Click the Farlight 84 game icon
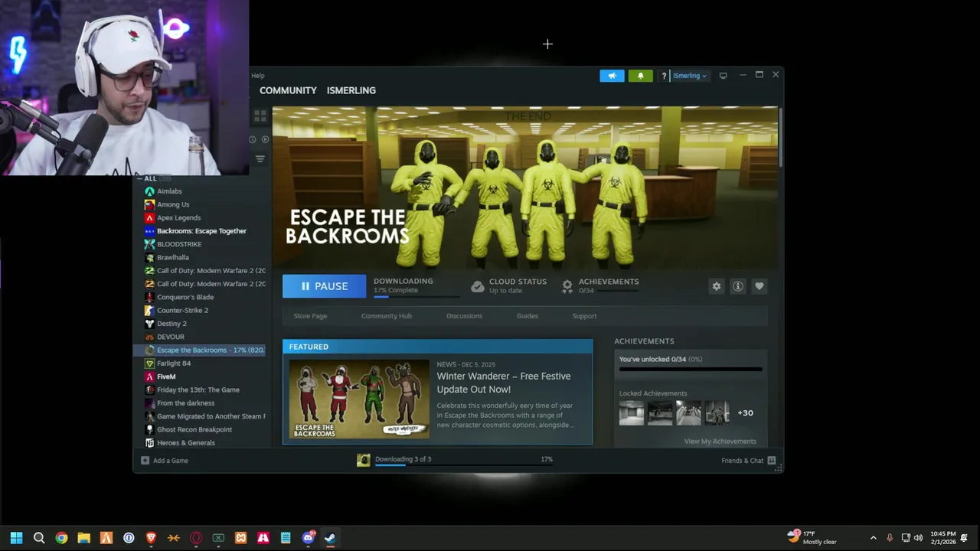The height and width of the screenshot is (551, 980). [150, 364]
